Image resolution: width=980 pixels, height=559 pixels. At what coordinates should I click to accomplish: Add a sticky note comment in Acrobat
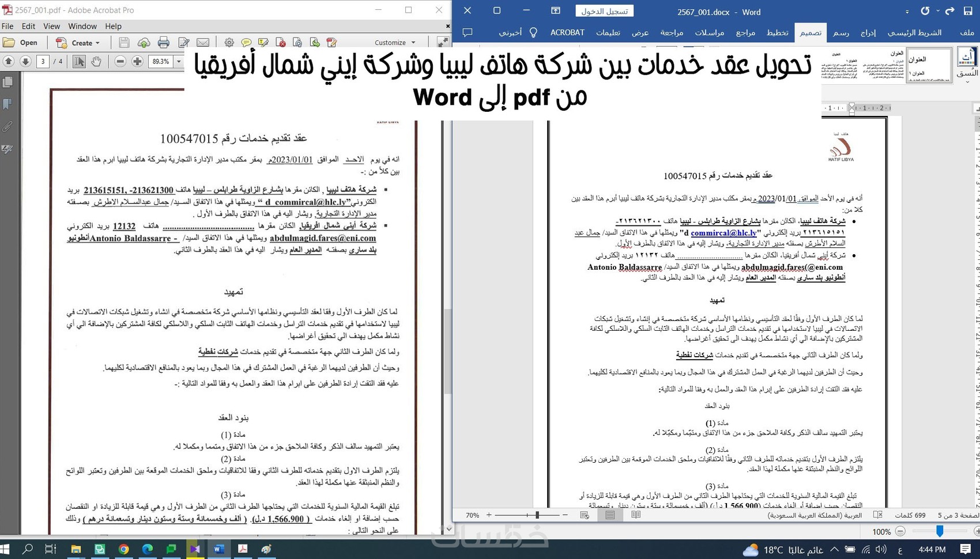[x=246, y=43]
